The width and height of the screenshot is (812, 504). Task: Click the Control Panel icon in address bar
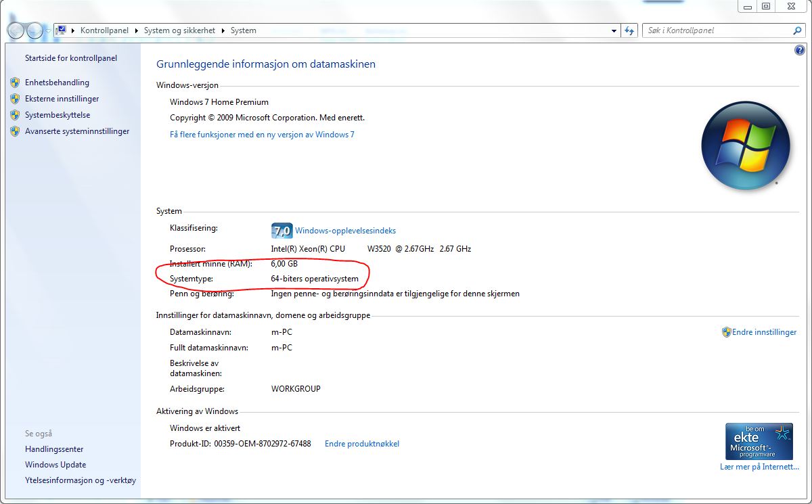(x=62, y=30)
